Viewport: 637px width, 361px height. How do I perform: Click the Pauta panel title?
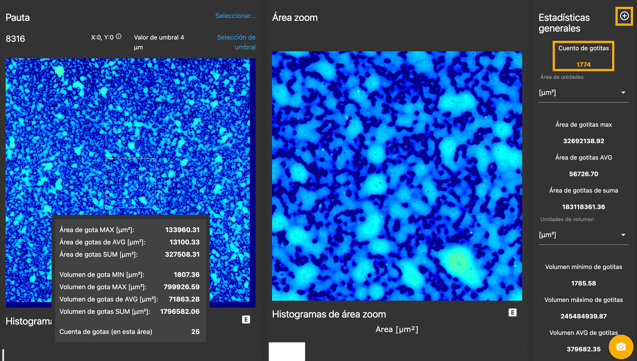pyautogui.click(x=17, y=17)
